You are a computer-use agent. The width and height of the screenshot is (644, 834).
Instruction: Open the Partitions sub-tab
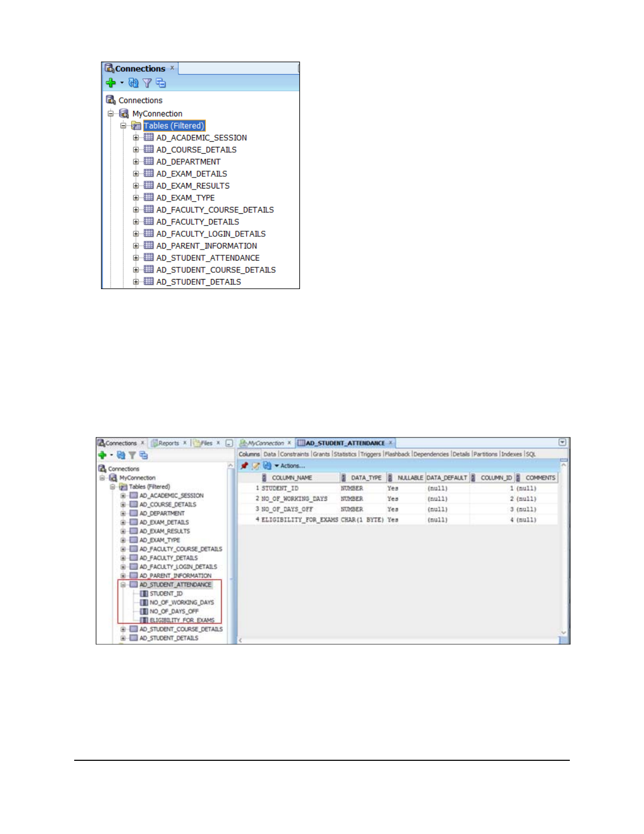pyautogui.click(x=485, y=454)
